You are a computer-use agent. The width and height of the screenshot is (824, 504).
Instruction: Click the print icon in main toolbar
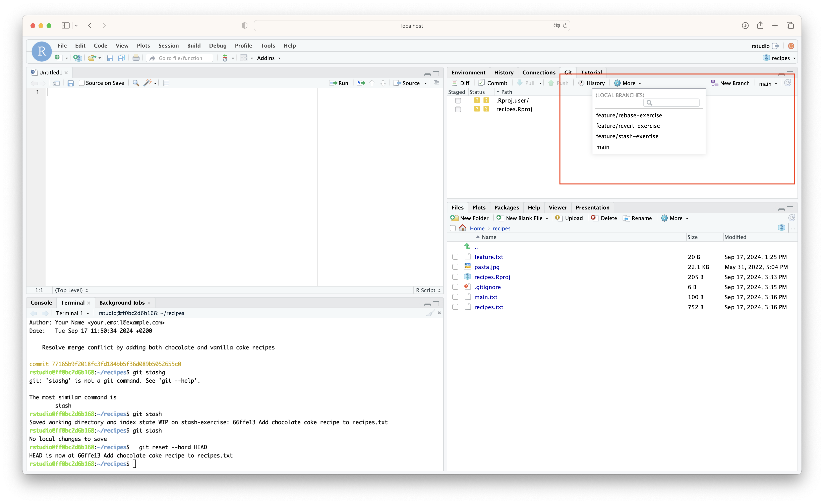[136, 58]
